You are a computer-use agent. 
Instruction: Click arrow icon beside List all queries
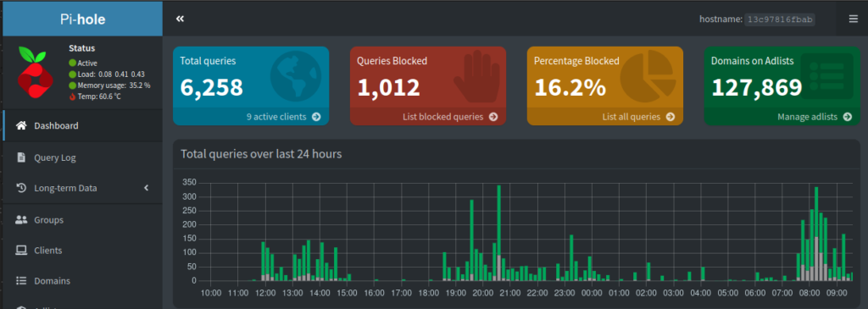click(670, 117)
